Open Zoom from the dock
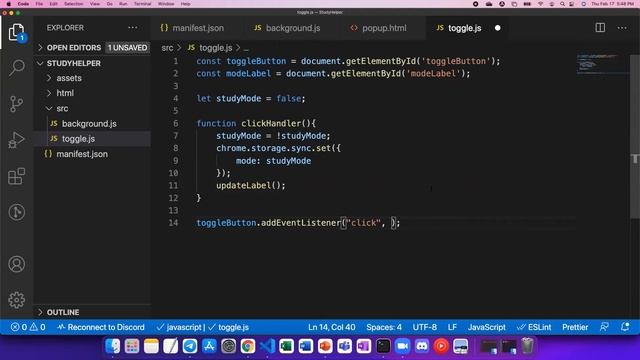Image resolution: width=640 pixels, height=360 pixels. coord(402,346)
